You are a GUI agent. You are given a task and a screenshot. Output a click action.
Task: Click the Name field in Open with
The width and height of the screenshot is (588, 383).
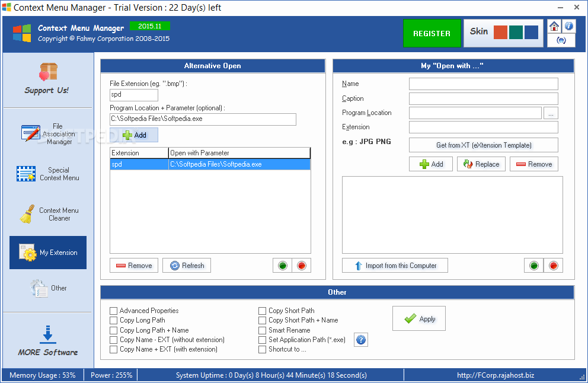483,84
